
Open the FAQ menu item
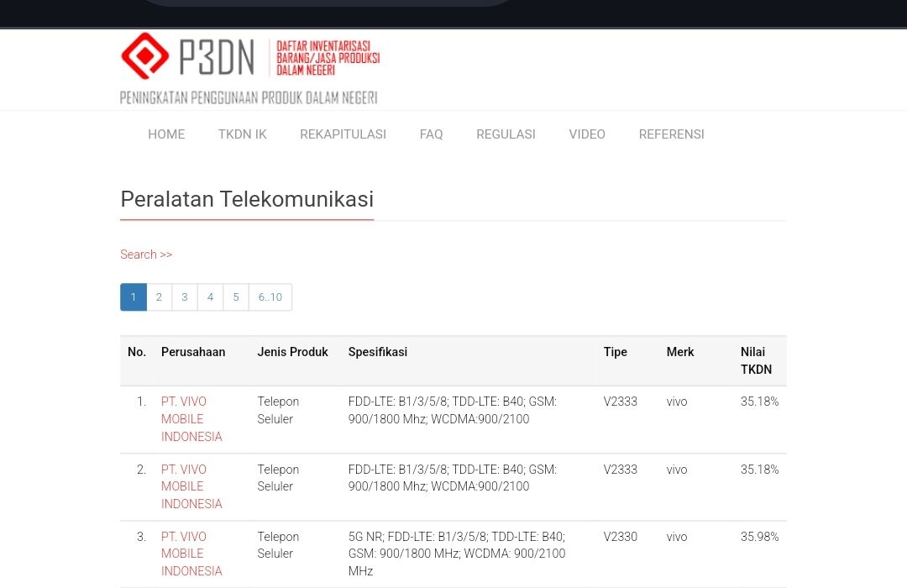[431, 134]
